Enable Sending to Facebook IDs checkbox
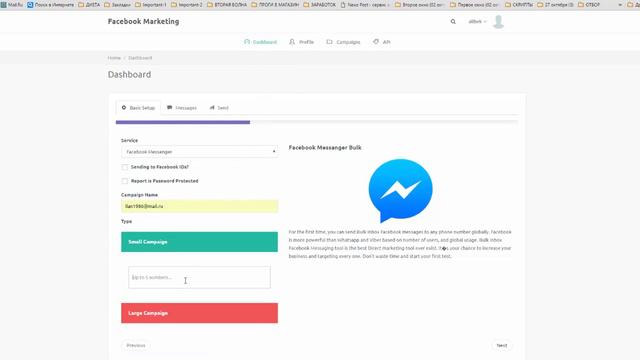This screenshot has width=640, height=360. click(x=124, y=167)
